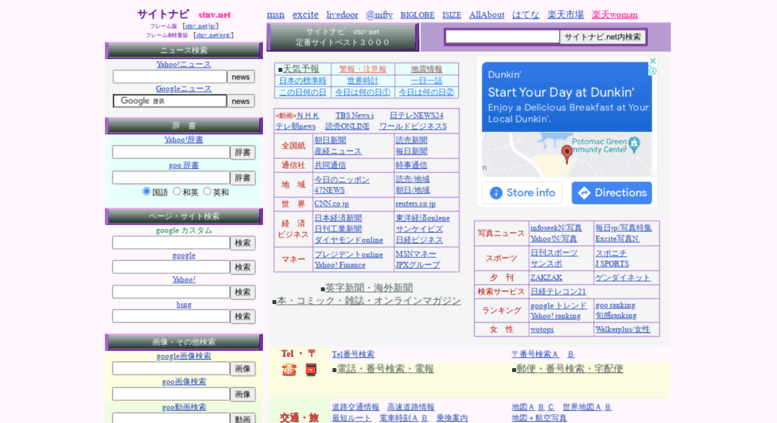Open the goo画像検索 link
Viewport: 777px width, 423px height.
(184, 381)
